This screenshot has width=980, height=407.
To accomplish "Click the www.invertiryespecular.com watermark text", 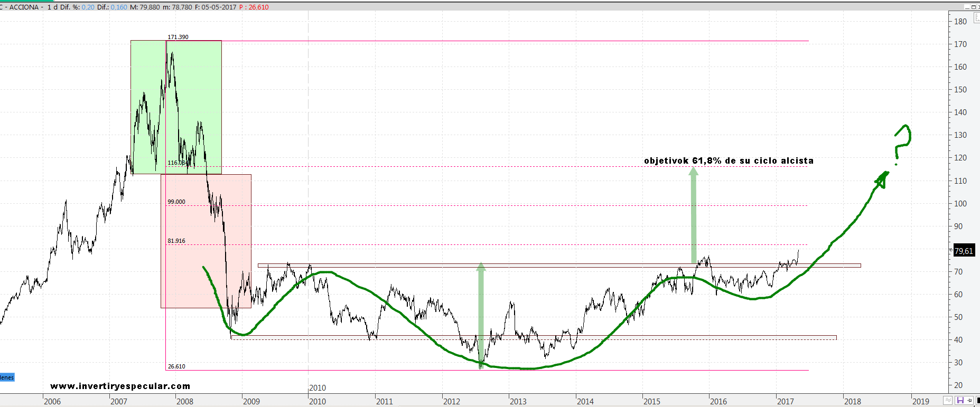I will point(120,386).
